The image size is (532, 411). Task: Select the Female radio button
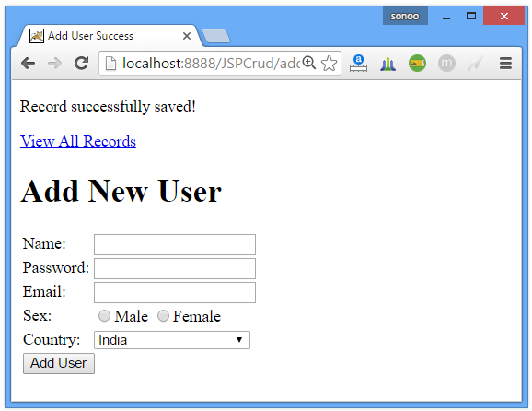click(x=163, y=316)
